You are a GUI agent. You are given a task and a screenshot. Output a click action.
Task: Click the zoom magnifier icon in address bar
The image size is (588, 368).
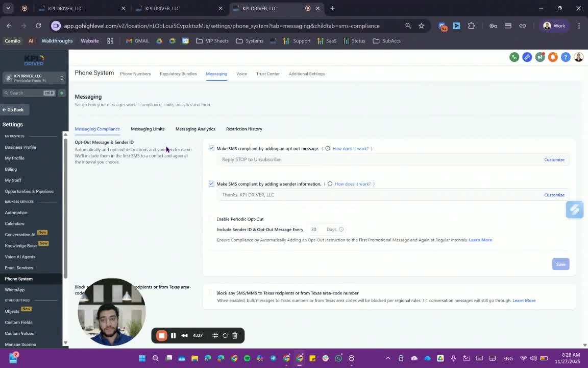(x=408, y=26)
